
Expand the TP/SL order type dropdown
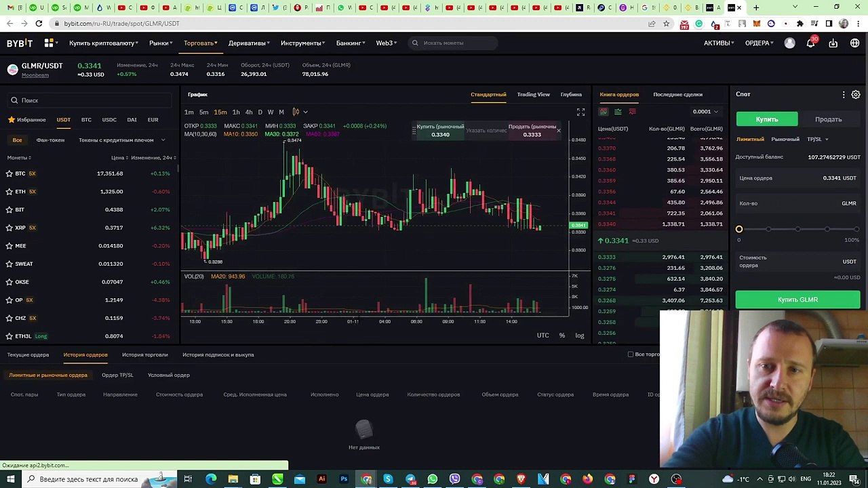817,139
